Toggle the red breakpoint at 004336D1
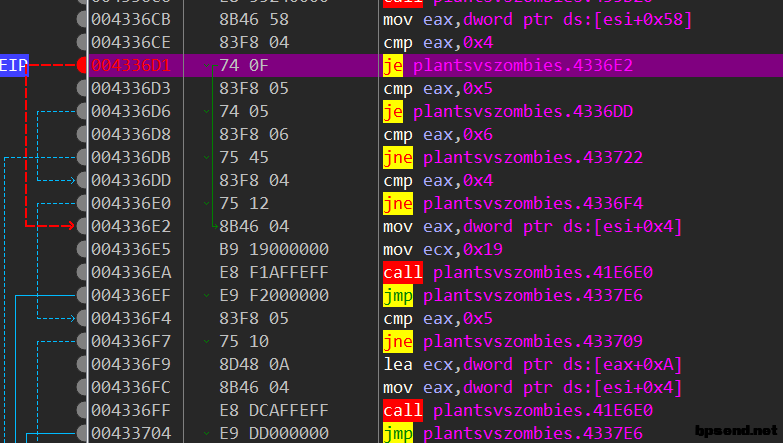Viewport: 783px width, 443px height. tap(82, 65)
